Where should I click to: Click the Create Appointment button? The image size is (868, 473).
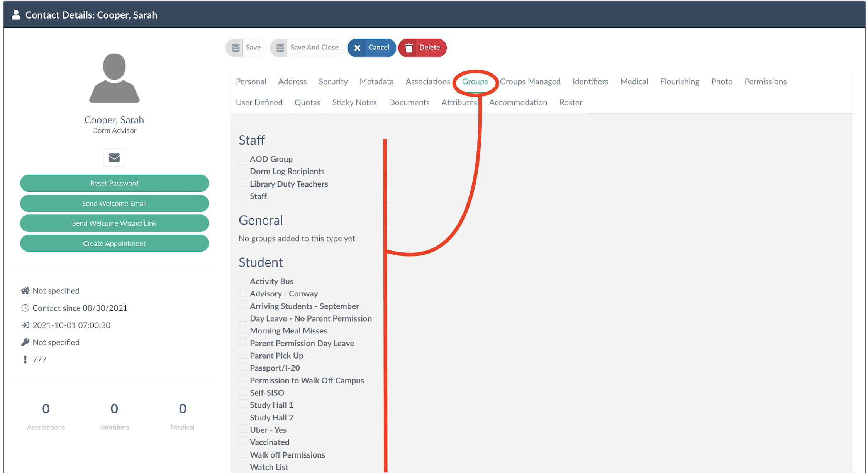click(x=114, y=243)
